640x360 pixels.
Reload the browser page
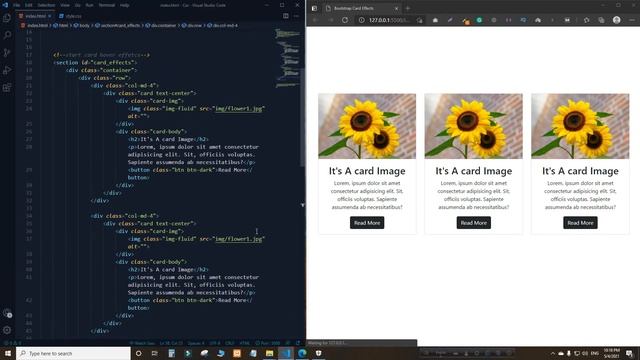345,20
